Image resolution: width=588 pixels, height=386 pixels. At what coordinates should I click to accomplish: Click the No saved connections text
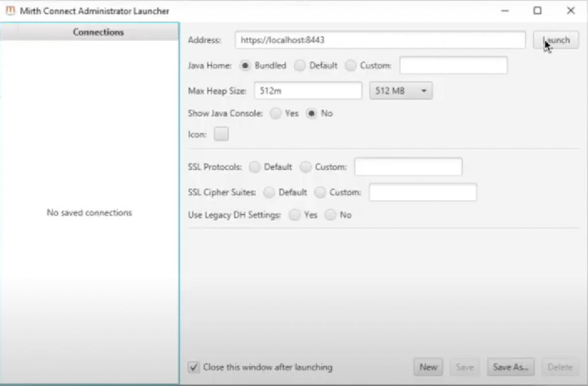coord(89,213)
